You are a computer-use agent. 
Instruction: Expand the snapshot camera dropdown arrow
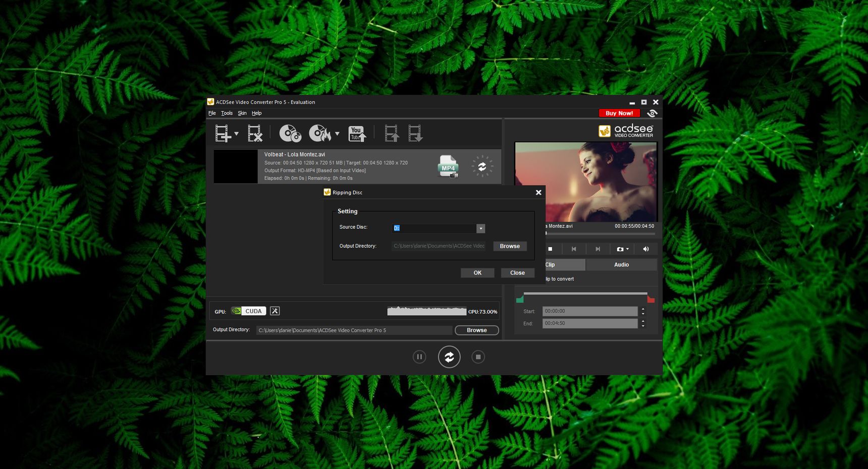[628, 249]
